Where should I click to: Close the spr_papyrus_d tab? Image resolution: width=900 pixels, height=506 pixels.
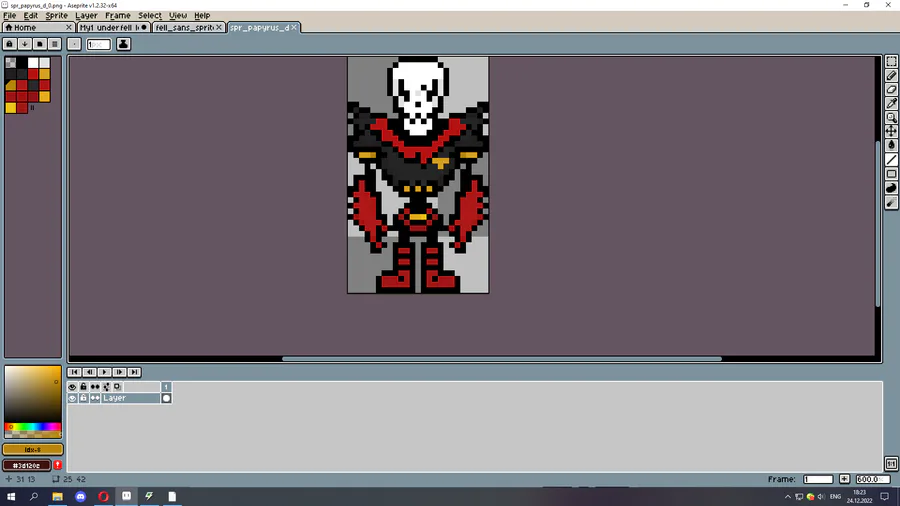[294, 27]
